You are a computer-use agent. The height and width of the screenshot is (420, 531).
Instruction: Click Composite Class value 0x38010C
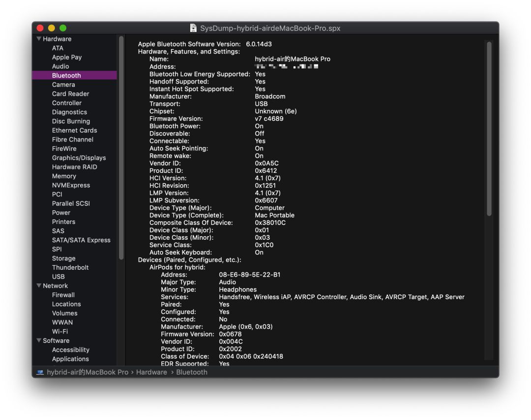pos(270,223)
